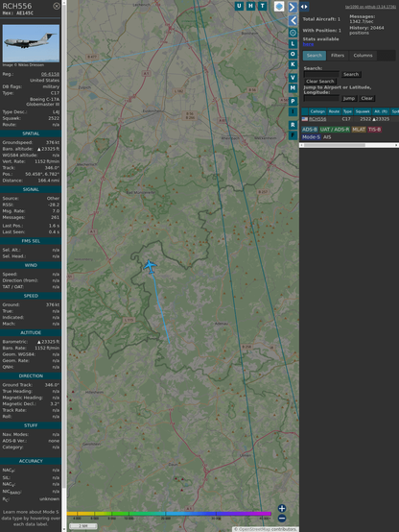Image resolution: width=399 pixels, height=532 pixels.
Task: Toggle the L labels button
Action: pos(293,44)
